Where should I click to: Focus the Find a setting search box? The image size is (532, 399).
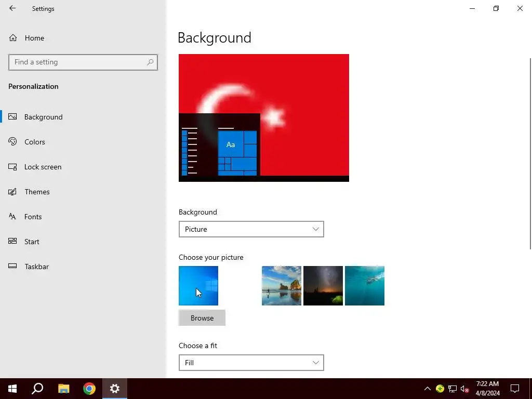[83, 62]
